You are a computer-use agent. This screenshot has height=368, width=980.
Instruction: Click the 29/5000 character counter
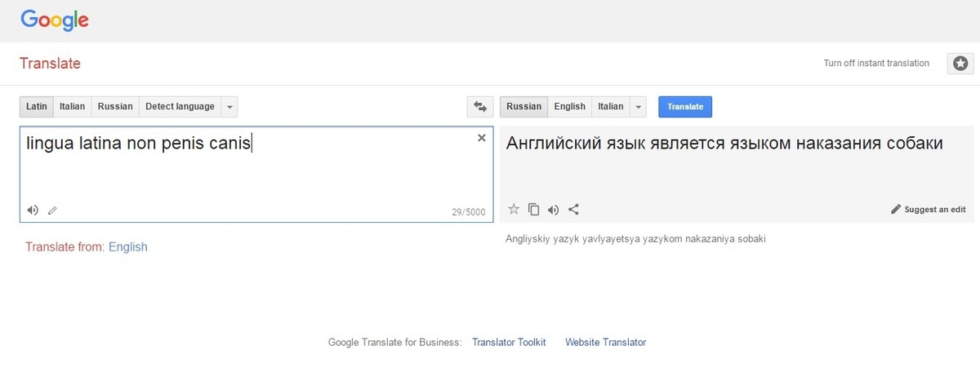click(469, 212)
